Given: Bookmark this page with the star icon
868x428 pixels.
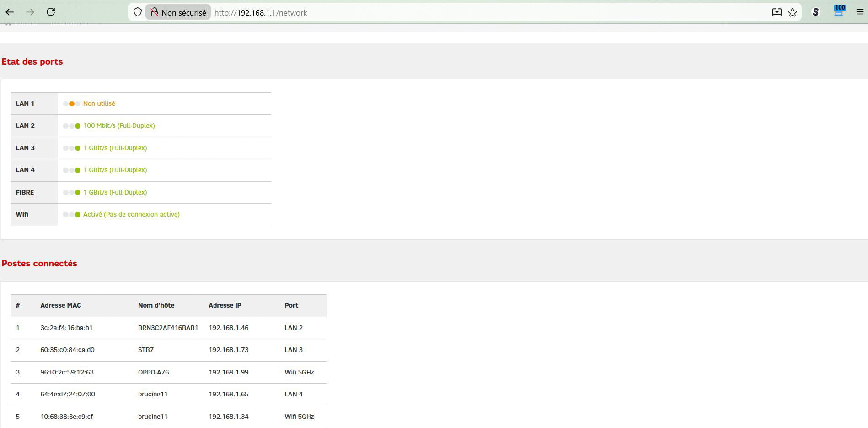Looking at the screenshot, I should coord(793,12).
